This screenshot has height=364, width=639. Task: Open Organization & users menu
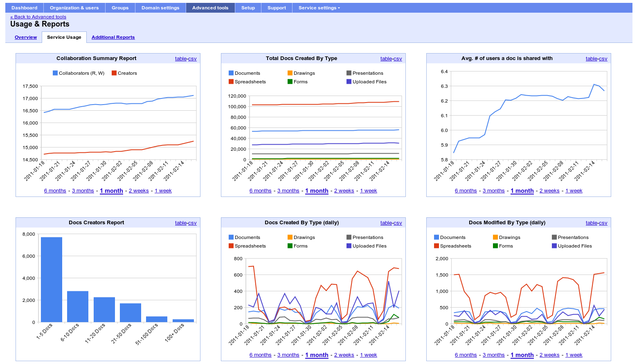click(x=74, y=8)
